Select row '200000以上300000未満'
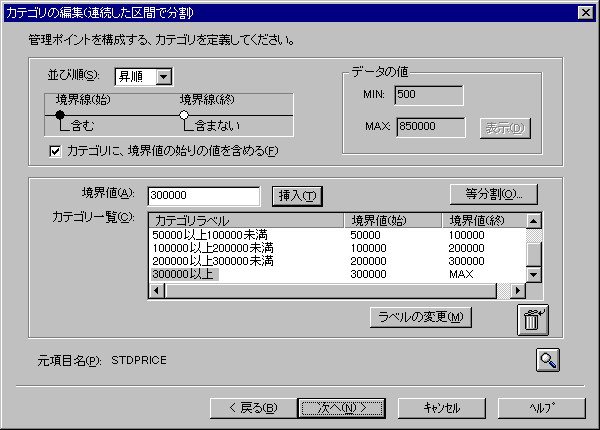This screenshot has width=600, height=430. click(337, 261)
